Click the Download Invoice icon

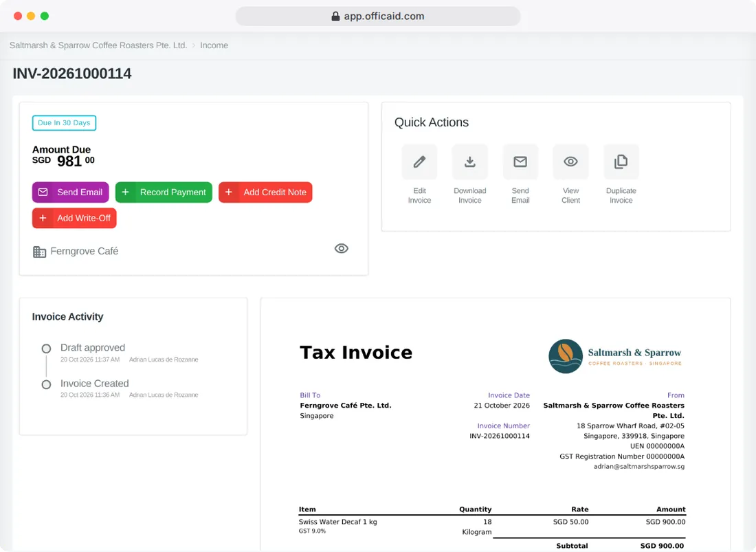(x=469, y=162)
